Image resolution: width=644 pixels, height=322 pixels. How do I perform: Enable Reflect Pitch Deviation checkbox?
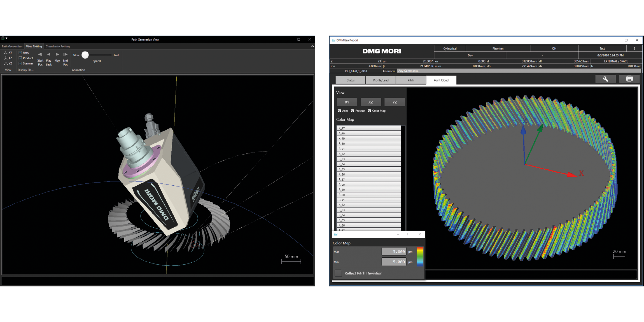338,273
